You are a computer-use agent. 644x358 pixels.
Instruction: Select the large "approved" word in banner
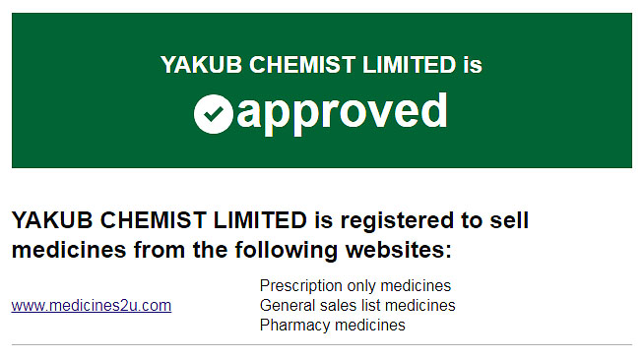342,112
